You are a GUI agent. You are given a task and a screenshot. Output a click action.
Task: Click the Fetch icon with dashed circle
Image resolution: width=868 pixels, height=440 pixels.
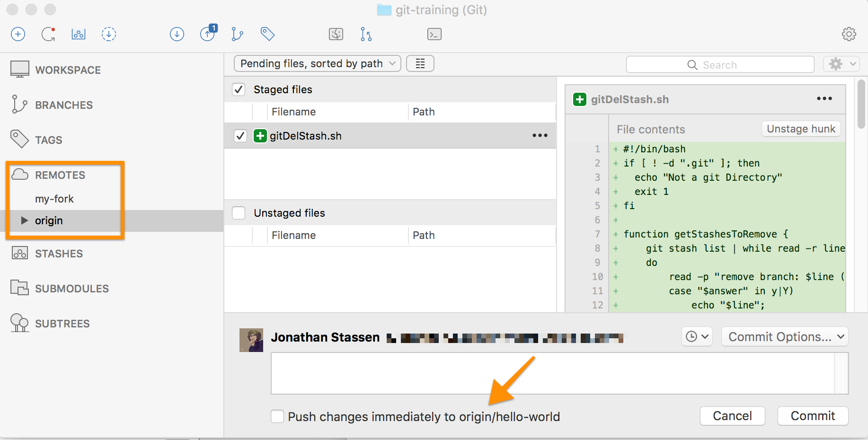[109, 34]
